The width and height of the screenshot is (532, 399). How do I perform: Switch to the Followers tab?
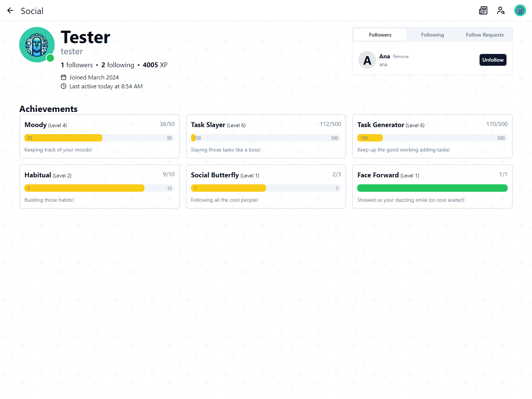(380, 35)
